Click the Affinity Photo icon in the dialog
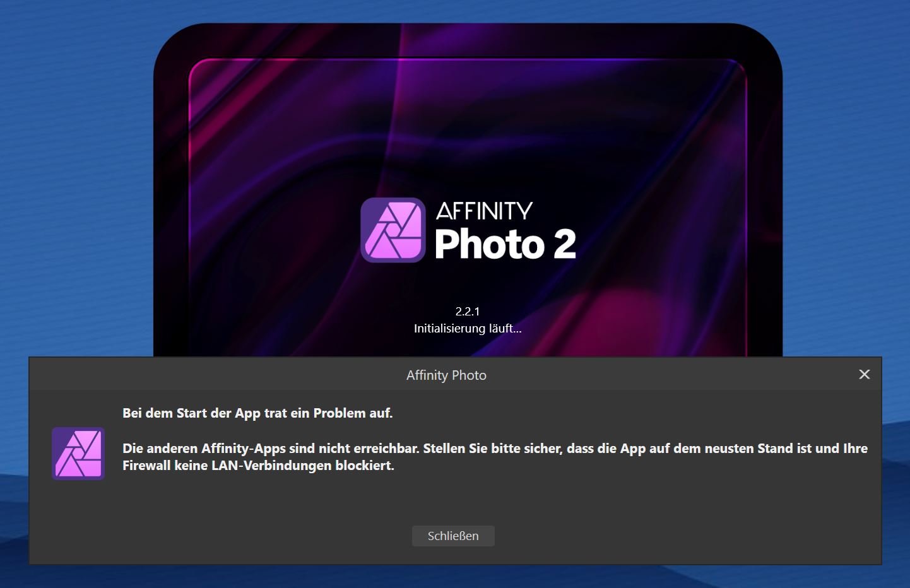The image size is (910, 588). [x=78, y=454]
